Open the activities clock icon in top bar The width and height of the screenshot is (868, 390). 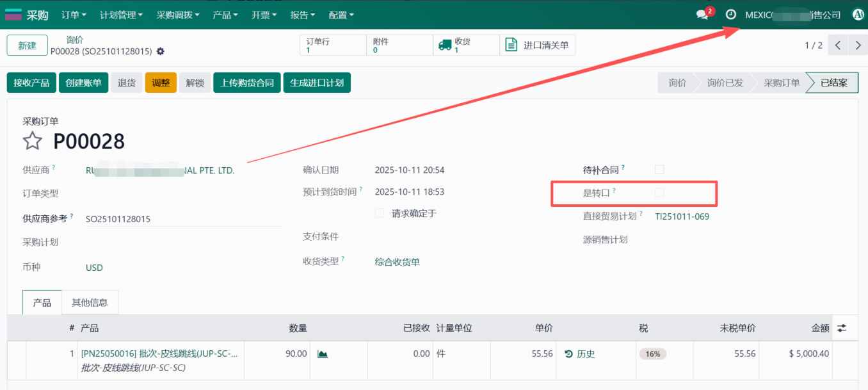730,14
